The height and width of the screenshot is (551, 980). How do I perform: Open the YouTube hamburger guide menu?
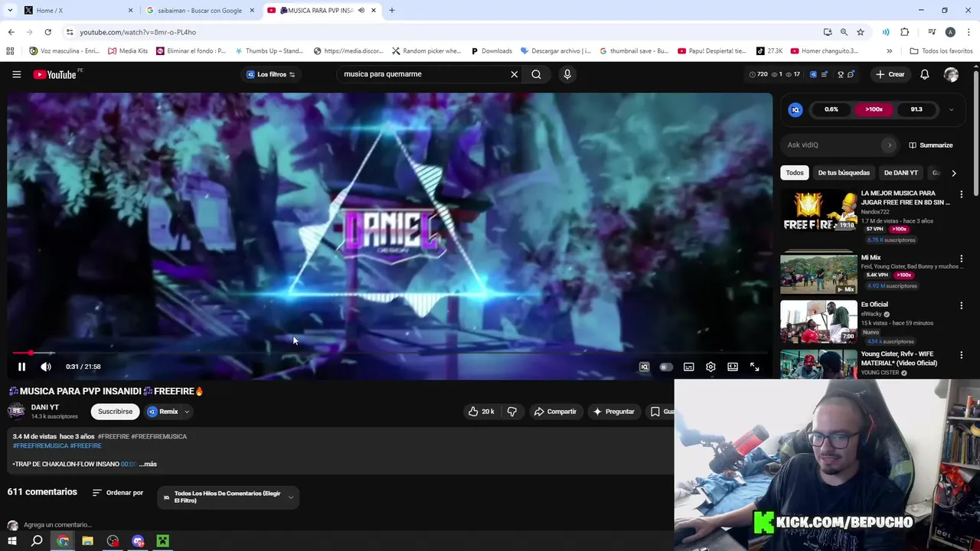16,74
